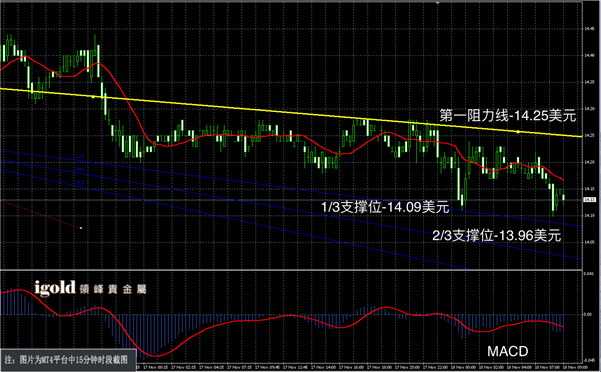Screen dimensions: 601x372
Task: Click the 38.2 Fibonacci fan level label
Action: pyautogui.click(x=80, y=182)
